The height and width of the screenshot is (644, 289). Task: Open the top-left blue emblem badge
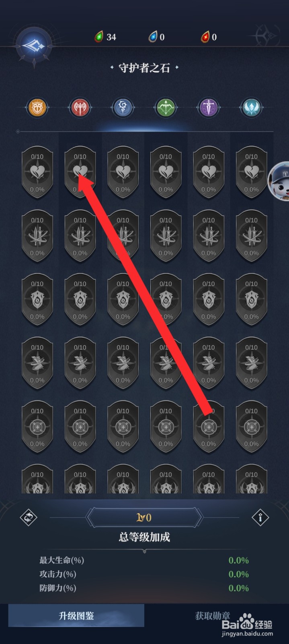tap(34, 46)
